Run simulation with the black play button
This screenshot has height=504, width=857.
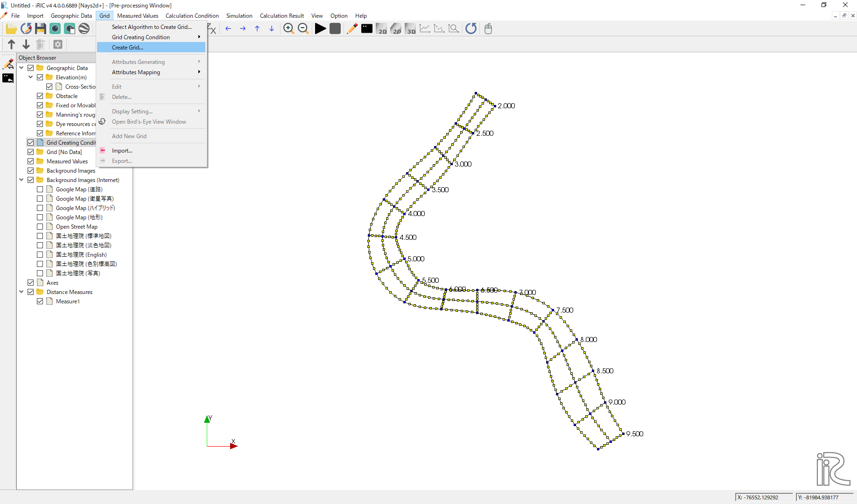(320, 29)
